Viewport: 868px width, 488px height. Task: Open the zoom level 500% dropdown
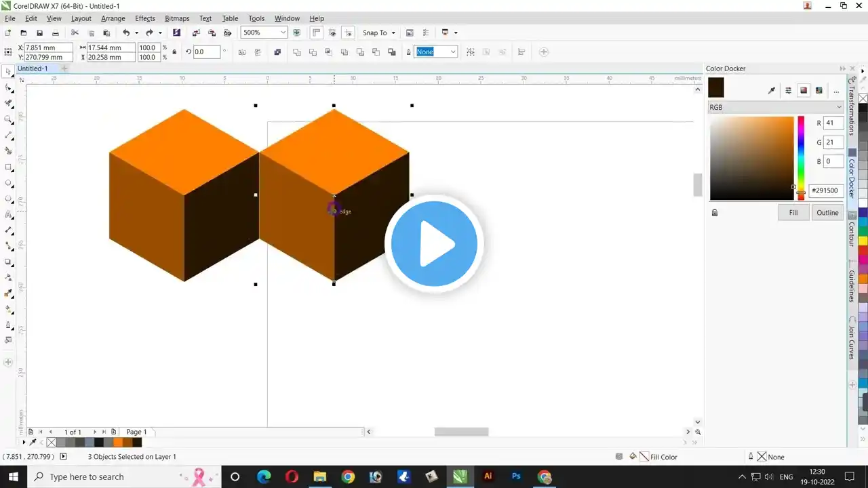coord(283,33)
